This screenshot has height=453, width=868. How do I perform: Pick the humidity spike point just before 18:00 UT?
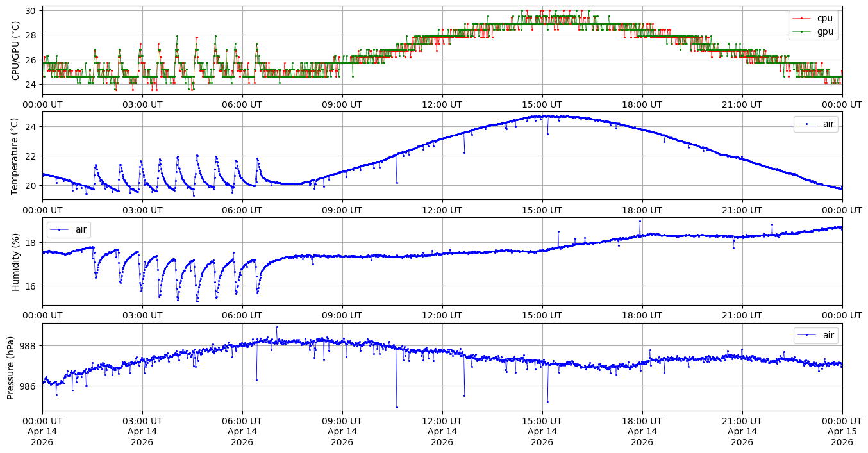[x=640, y=221]
